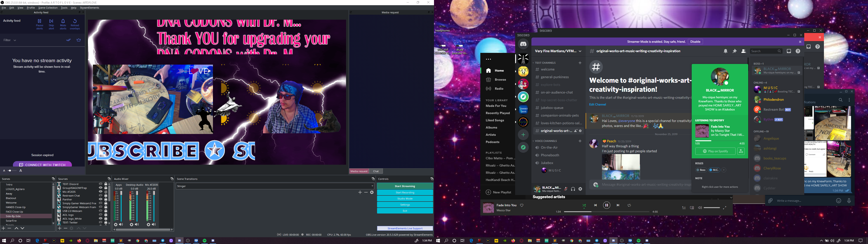
Task: Open the Stinger transition dropdown
Action: tap(275, 186)
